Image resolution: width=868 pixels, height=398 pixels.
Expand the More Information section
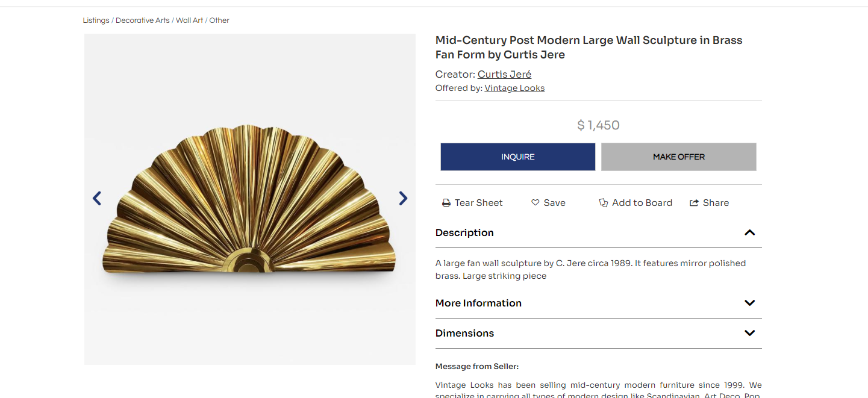pyautogui.click(x=749, y=303)
